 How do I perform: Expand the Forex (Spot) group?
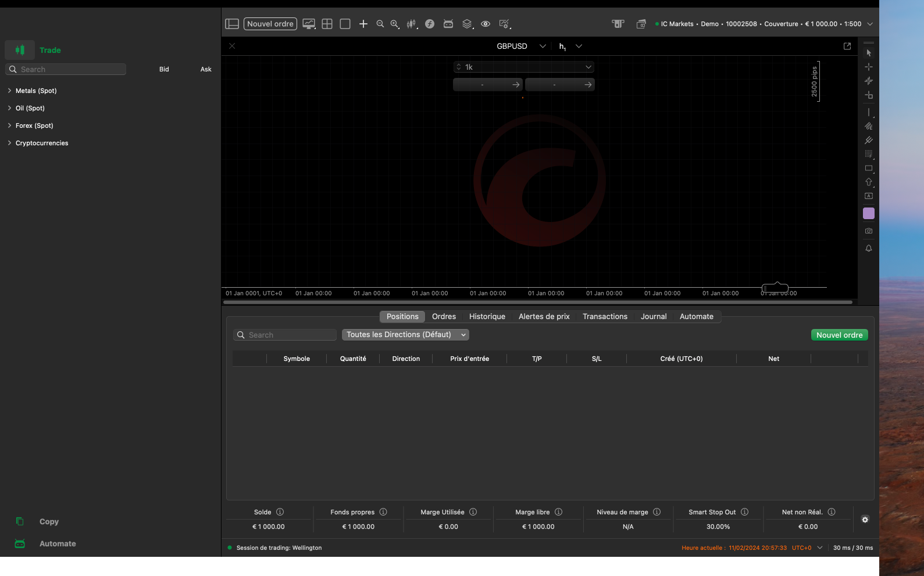[9, 126]
